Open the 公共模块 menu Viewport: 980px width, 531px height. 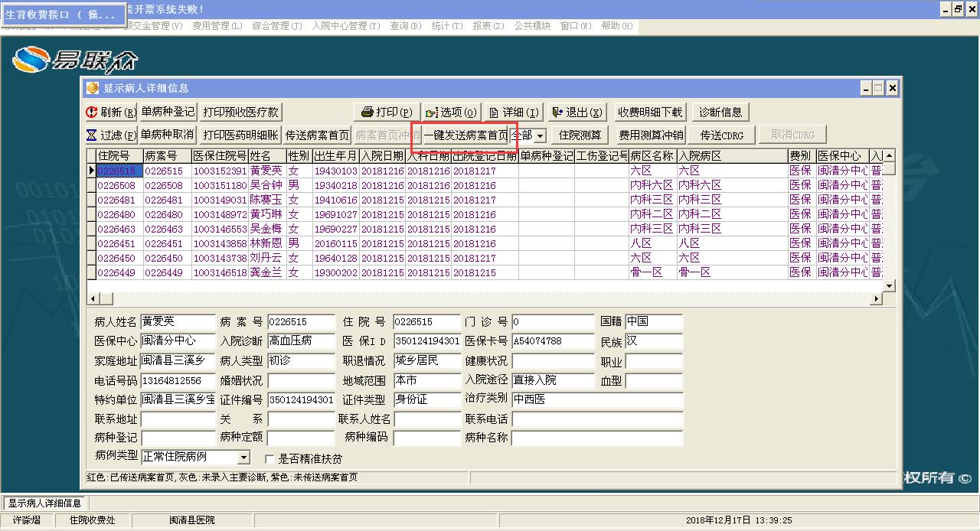(532, 25)
